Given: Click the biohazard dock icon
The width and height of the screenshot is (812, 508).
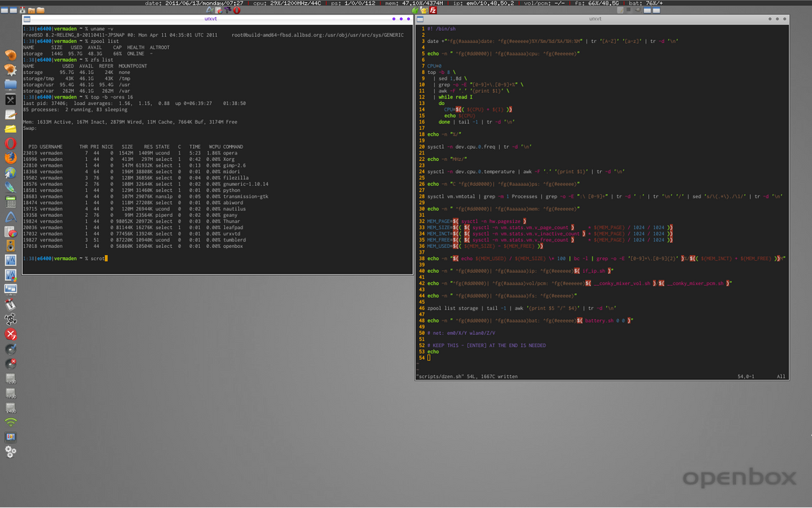Looking at the screenshot, I should tap(10, 319).
